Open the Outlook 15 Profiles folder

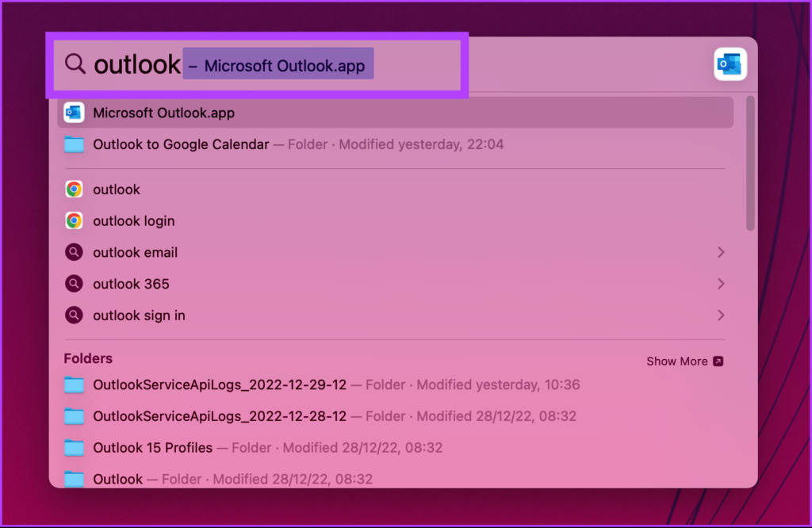pos(395,448)
